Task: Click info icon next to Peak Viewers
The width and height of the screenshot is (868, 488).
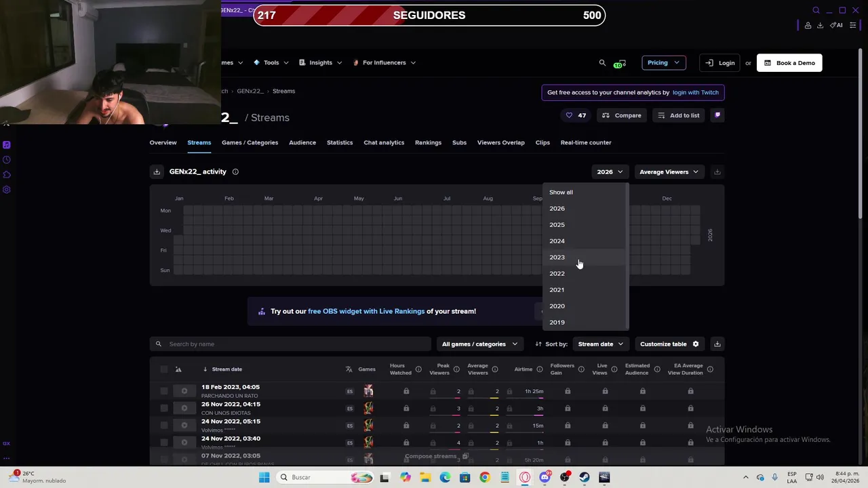Action: click(x=456, y=369)
